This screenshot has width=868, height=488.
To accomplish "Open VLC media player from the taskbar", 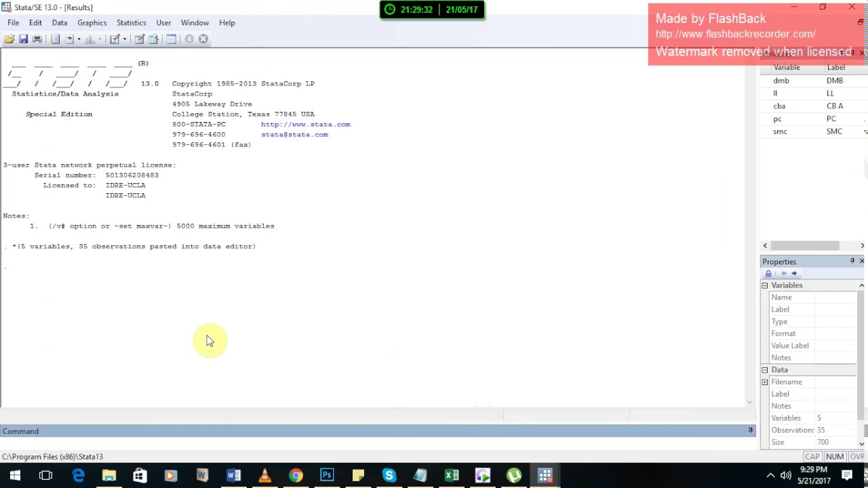I will pyautogui.click(x=264, y=475).
